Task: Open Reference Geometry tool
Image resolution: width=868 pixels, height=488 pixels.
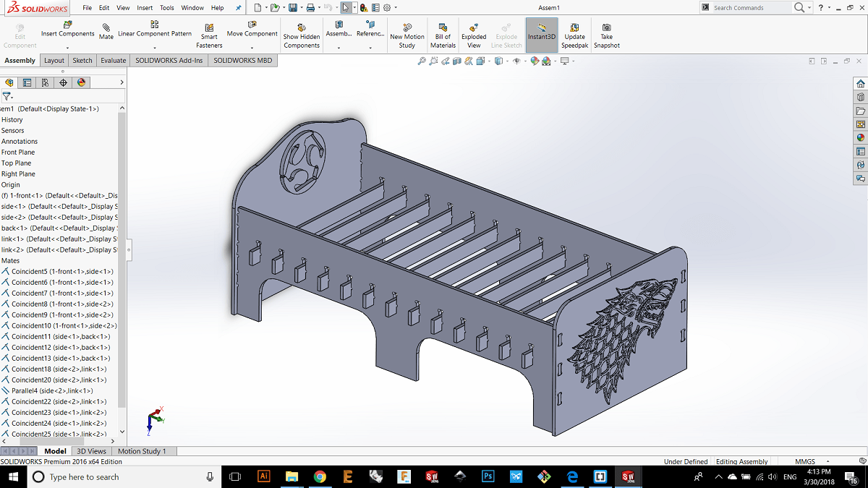Action: point(370,30)
